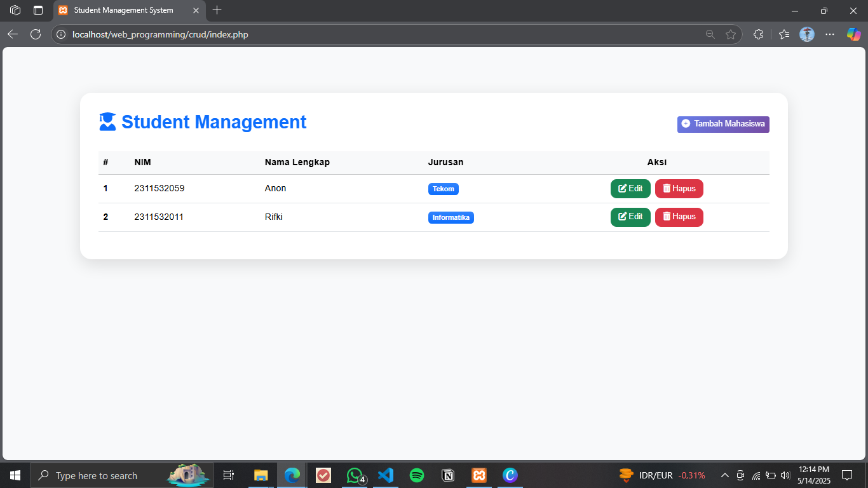Delete student Rifki with Hapus button
The width and height of the screenshot is (868, 488).
click(679, 217)
